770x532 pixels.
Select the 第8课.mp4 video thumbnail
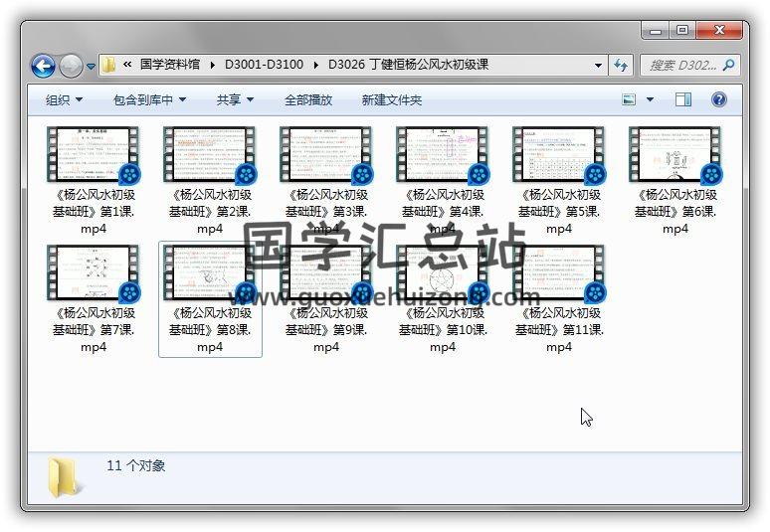(210, 272)
